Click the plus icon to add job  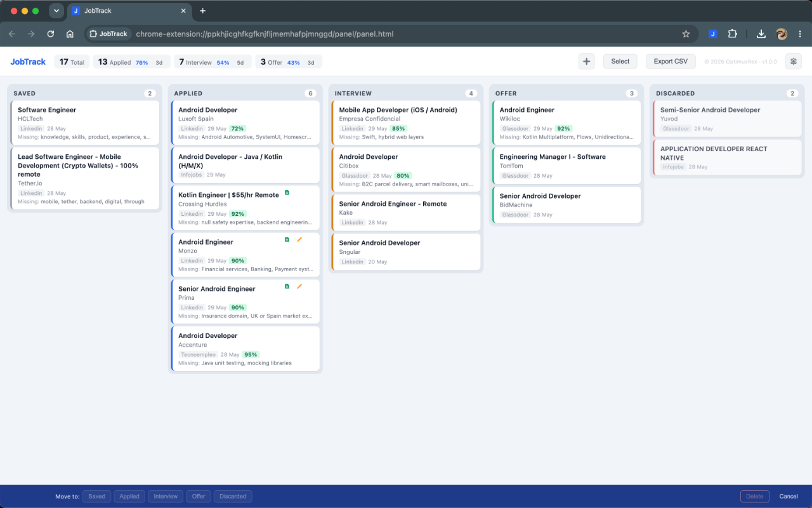[x=587, y=62]
